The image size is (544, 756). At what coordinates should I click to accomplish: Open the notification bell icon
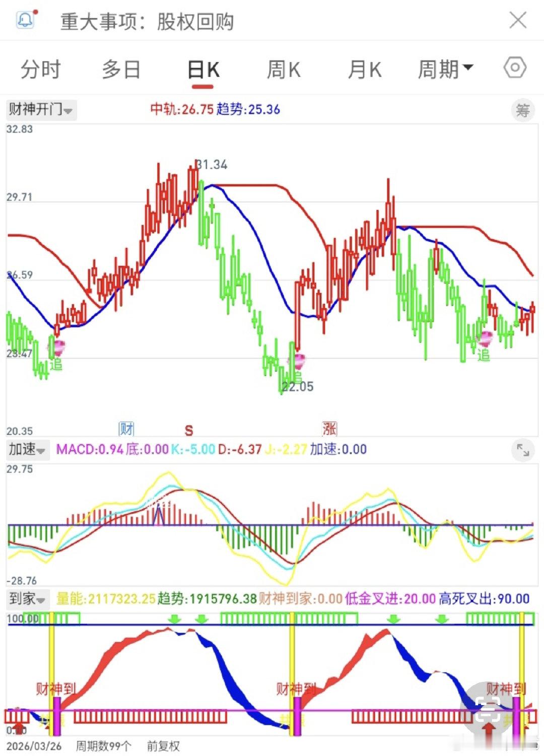[26, 20]
